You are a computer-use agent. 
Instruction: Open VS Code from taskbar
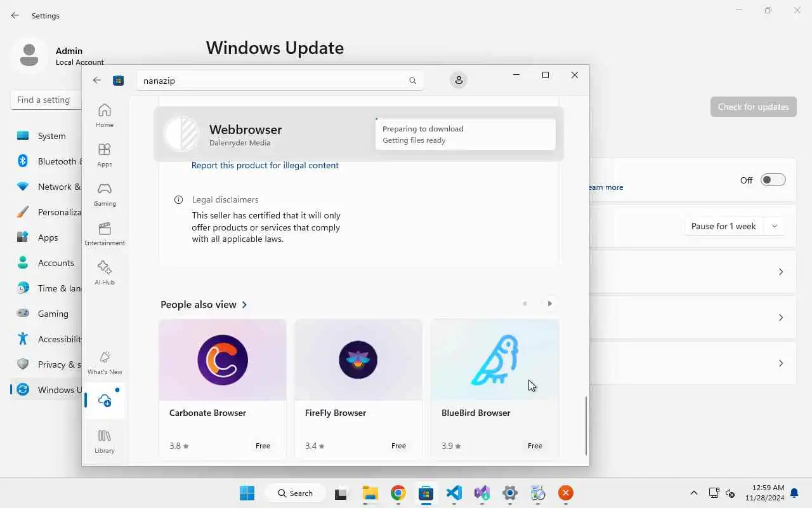454,493
